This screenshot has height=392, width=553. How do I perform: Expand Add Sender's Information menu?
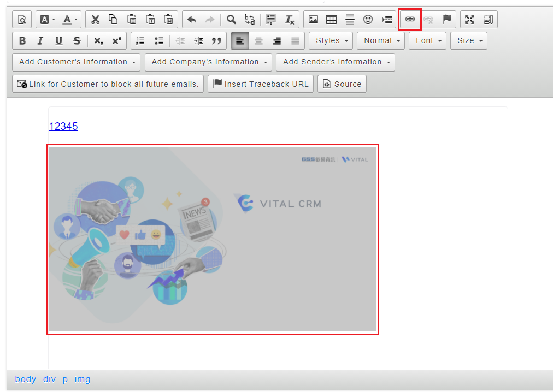coord(336,62)
